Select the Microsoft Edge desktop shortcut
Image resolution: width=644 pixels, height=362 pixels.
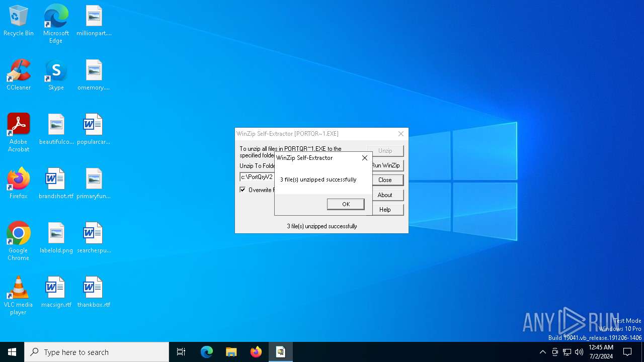pos(56,24)
